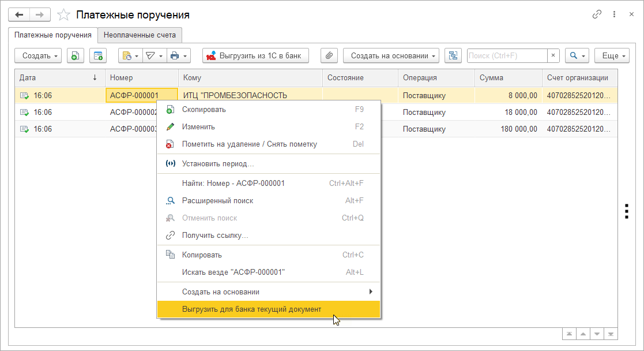Open the print dropdown in toolbar
Viewport: 644px width, 351px height.
(178, 55)
